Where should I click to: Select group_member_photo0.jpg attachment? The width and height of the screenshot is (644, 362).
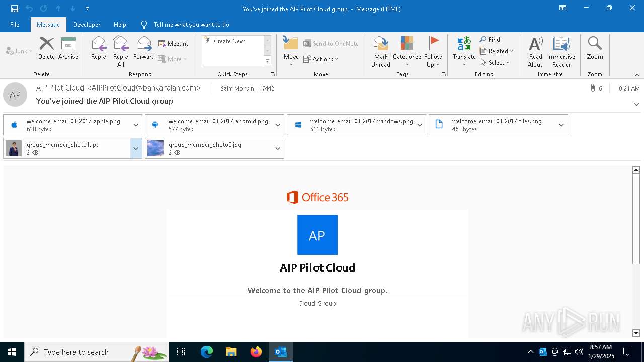[208, 148]
